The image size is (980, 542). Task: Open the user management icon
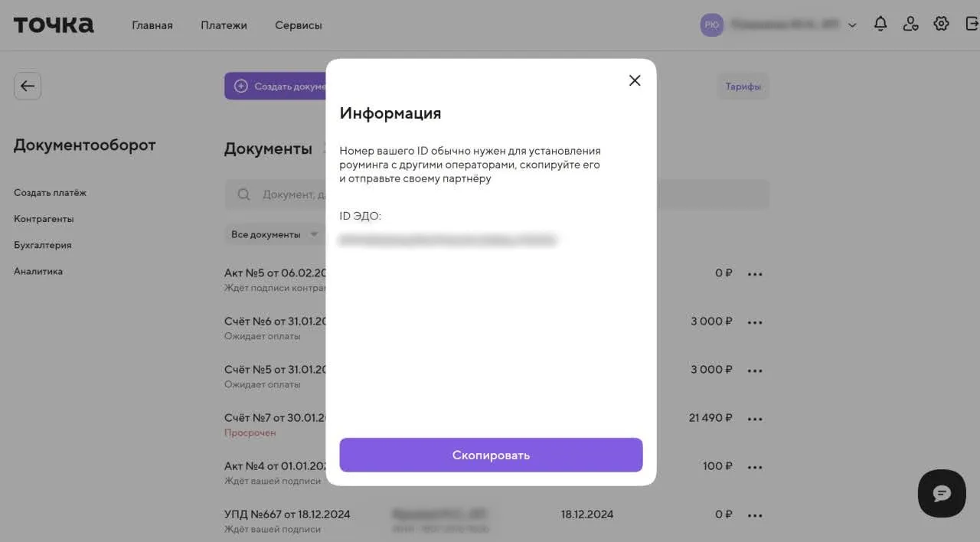pyautogui.click(x=910, y=24)
